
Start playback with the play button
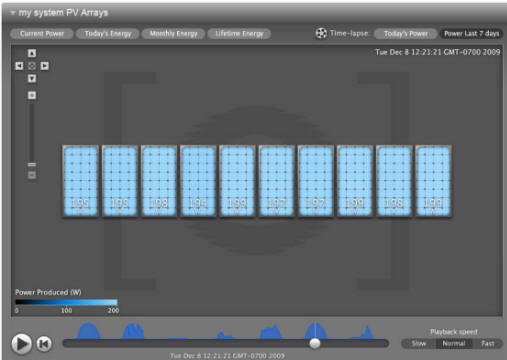tap(22, 344)
